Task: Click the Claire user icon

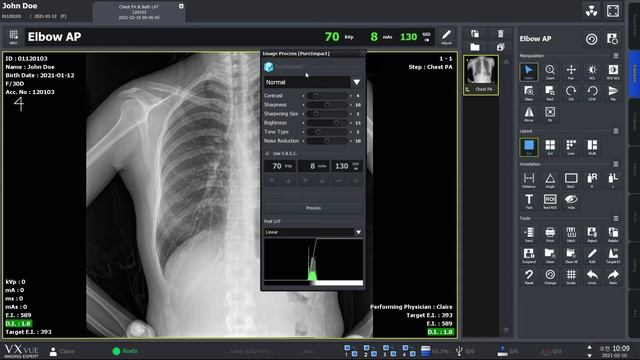Action: [53, 351]
